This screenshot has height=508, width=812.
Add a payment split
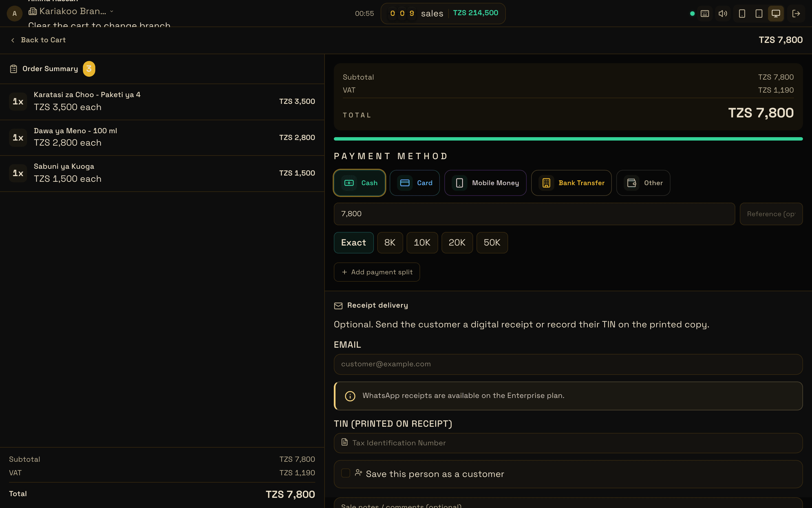[x=377, y=272]
